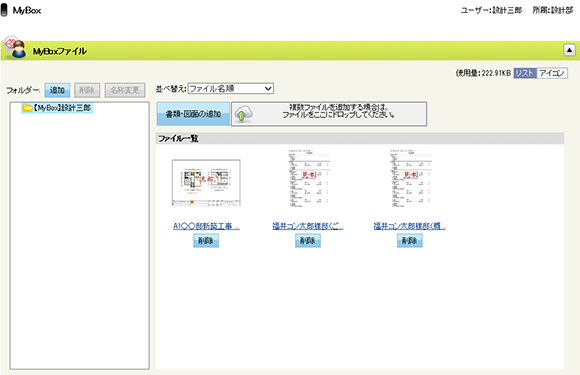Click the フォルダー 追加 button
Image resolution: width=580 pixels, height=375 pixels.
pos(57,90)
